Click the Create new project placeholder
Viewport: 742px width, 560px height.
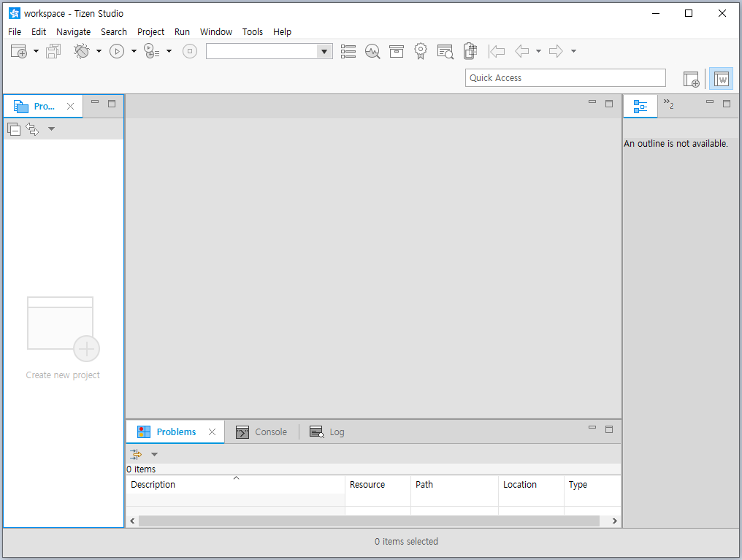click(63, 338)
